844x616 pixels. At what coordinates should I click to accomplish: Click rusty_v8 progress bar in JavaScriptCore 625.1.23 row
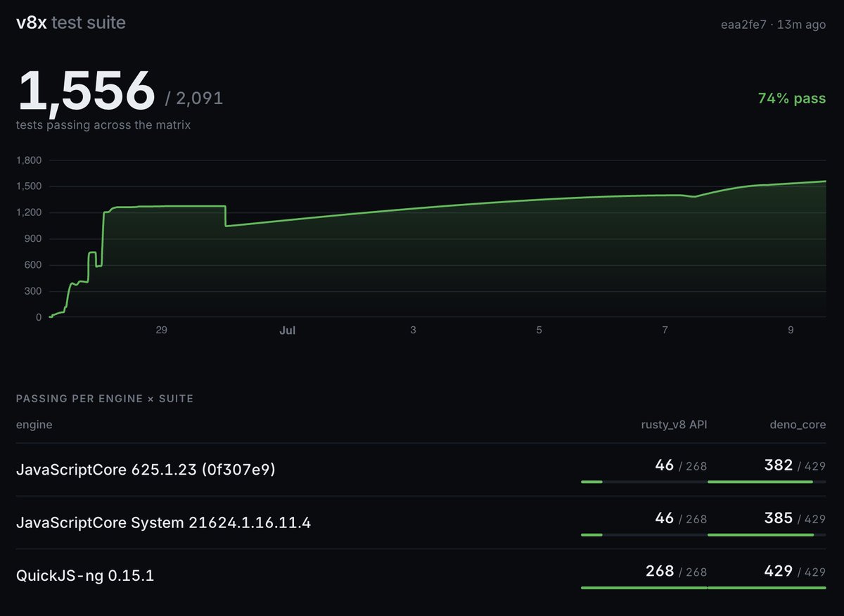point(644,482)
